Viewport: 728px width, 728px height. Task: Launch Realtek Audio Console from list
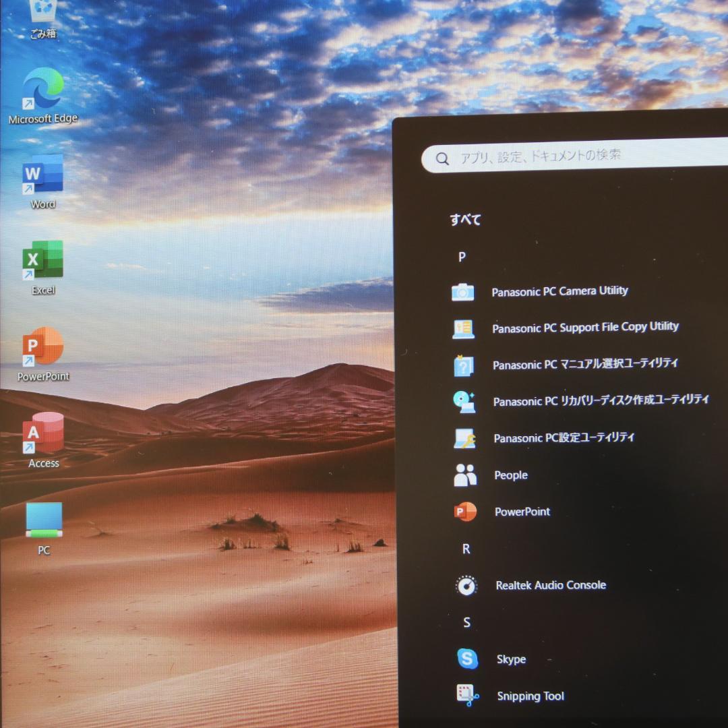click(x=550, y=585)
